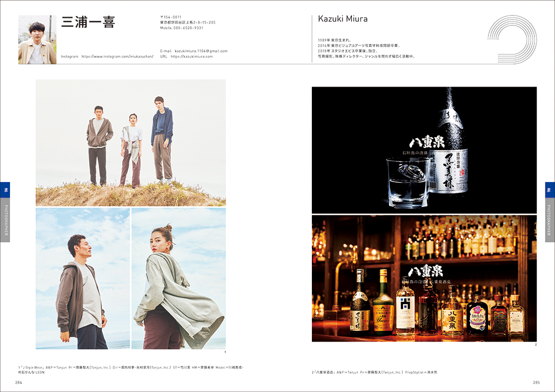Image resolution: width=555 pixels, height=392 pixels.
Task: Click the concentric-arc logo graphic
Action: pos(512,39)
